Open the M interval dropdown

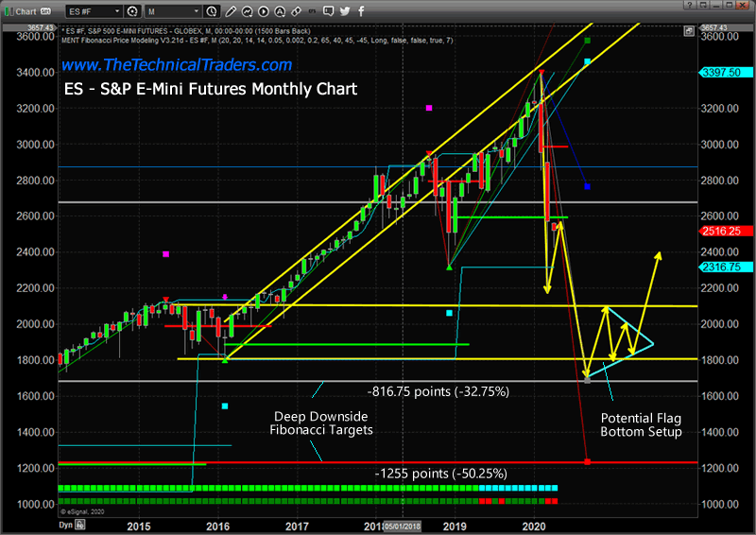point(174,11)
